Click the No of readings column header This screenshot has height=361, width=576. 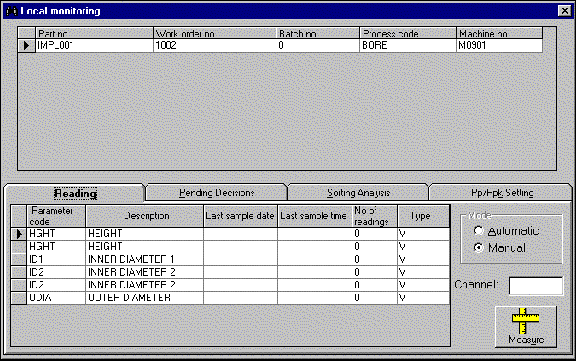pyautogui.click(x=374, y=216)
